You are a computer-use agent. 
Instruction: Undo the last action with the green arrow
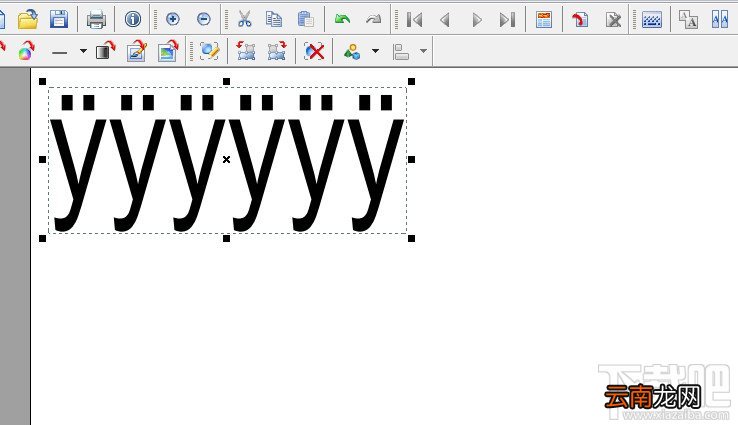click(x=342, y=19)
